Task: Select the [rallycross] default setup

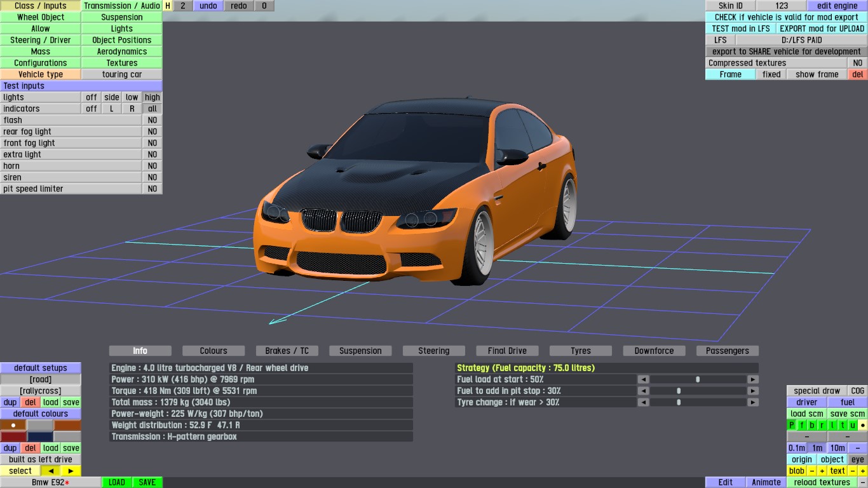Action: 41,391
